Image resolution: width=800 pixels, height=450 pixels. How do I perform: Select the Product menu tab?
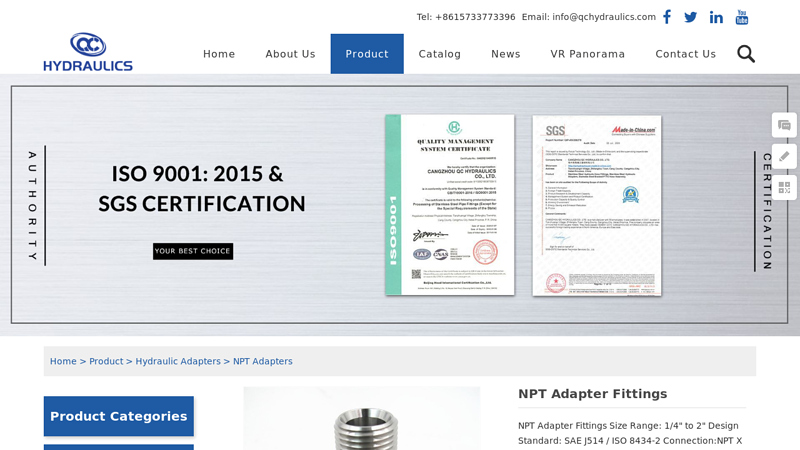[367, 54]
